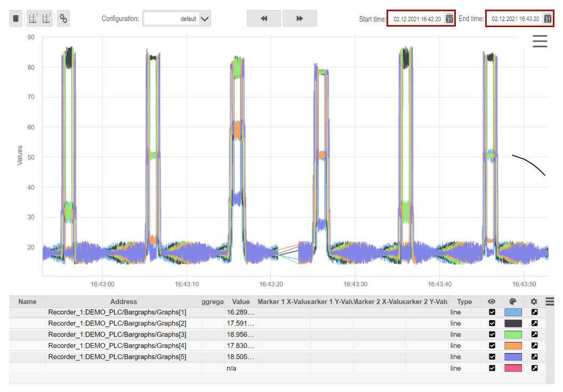Open the Type dropdown for Graphs[2]

pos(464,323)
